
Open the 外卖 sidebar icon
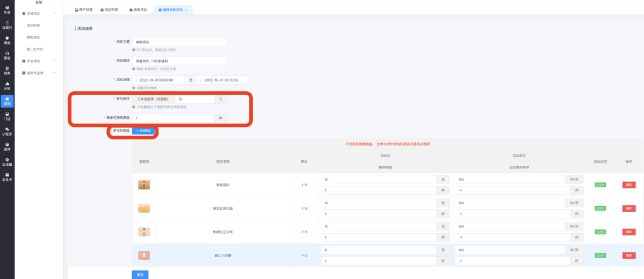pyautogui.click(x=7, y=10)
